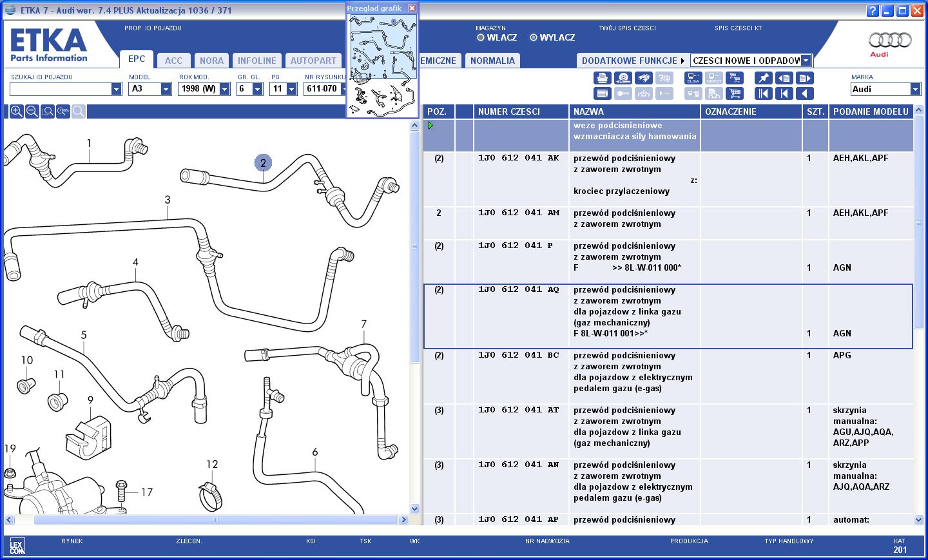The width and height of the screenshot is (928, 560).
Task: Click the horizontal scrollbar under the illustration
Action: click(216, 519)
